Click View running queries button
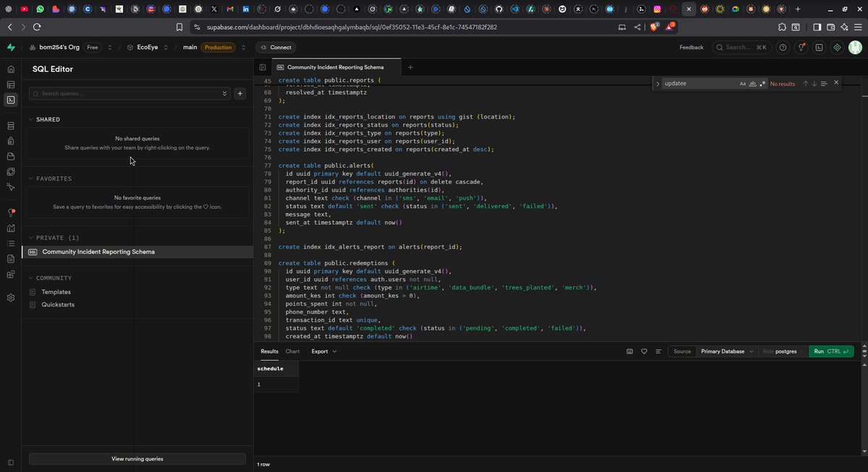Screen dimensions: 868x472 [x=137, y=459]
